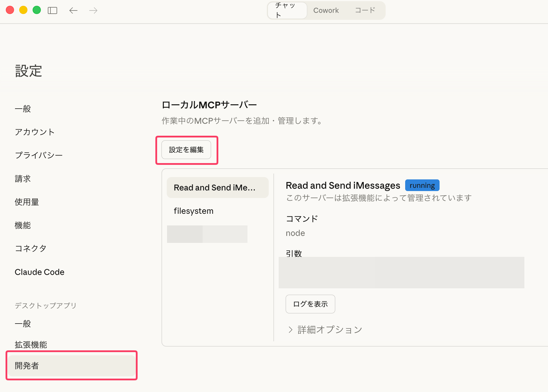The height and width of the screenshot is (392, 548).
Task: Open the プライバシー settings section
Action: [39, 155]
